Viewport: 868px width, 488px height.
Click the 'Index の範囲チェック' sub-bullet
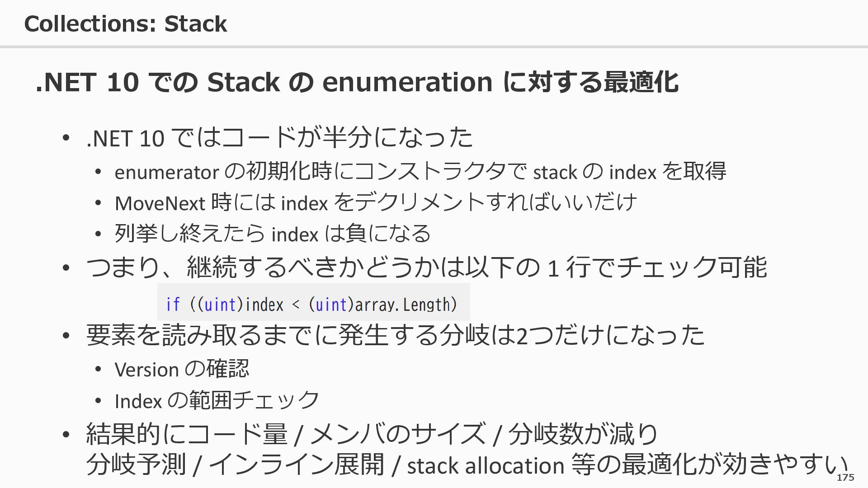tap(217, 400)
